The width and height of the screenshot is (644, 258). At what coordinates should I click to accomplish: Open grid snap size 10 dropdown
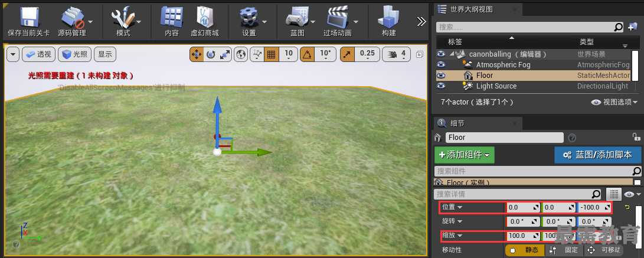click(x=289, y=54)
